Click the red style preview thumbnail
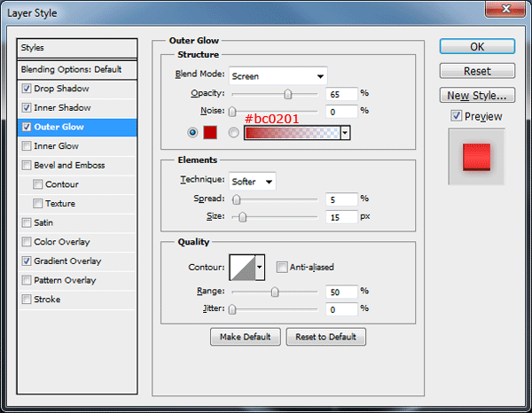This screenshot has width=532, height=413. (476, 157)
